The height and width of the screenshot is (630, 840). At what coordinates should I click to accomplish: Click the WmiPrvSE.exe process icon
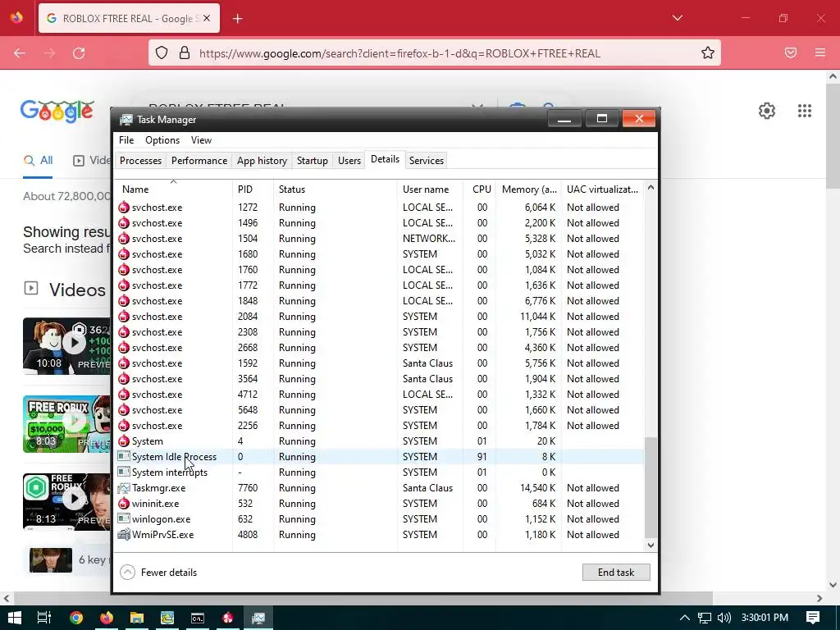(124, 535)
